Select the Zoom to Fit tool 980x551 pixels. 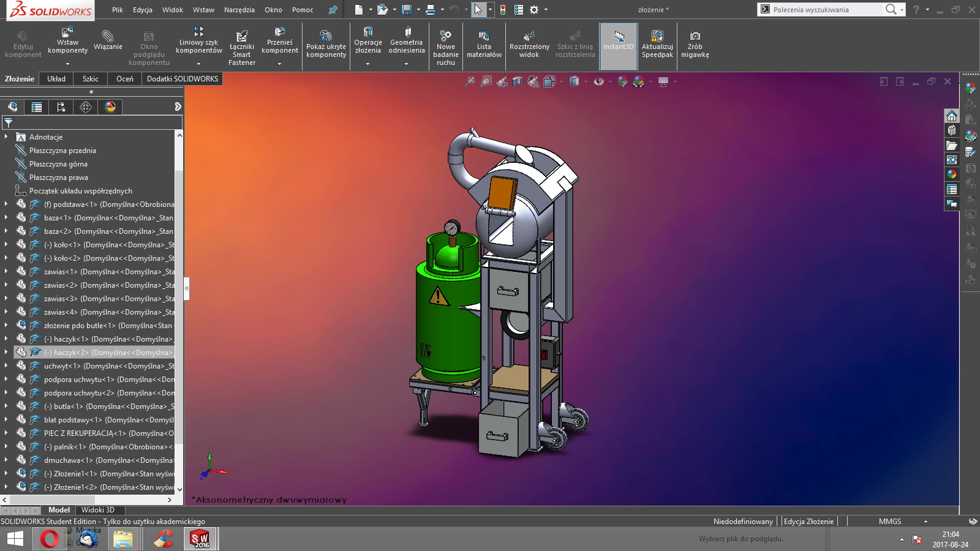471,81
